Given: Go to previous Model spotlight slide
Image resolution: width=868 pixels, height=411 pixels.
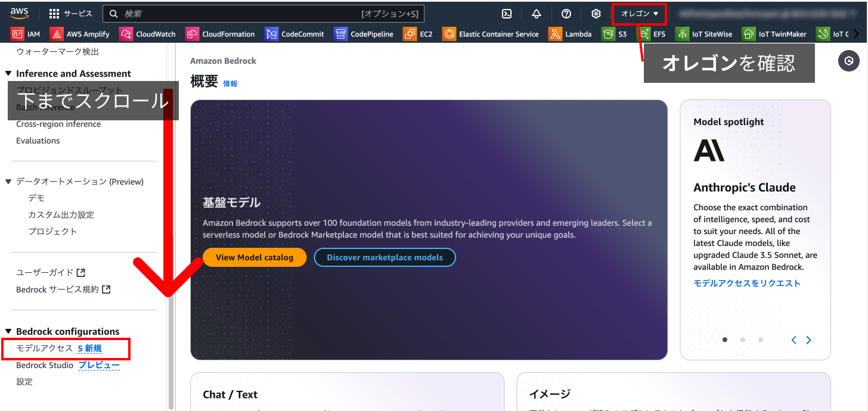Looking at the screenshot, I should (x=794, y=340).
